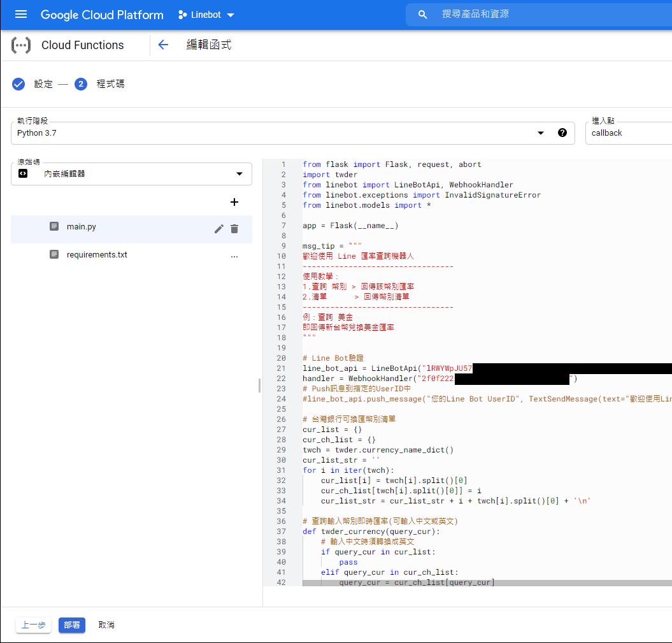Click the 程式碼 step label
Screen dimensions: 672x643
(111, 84)
